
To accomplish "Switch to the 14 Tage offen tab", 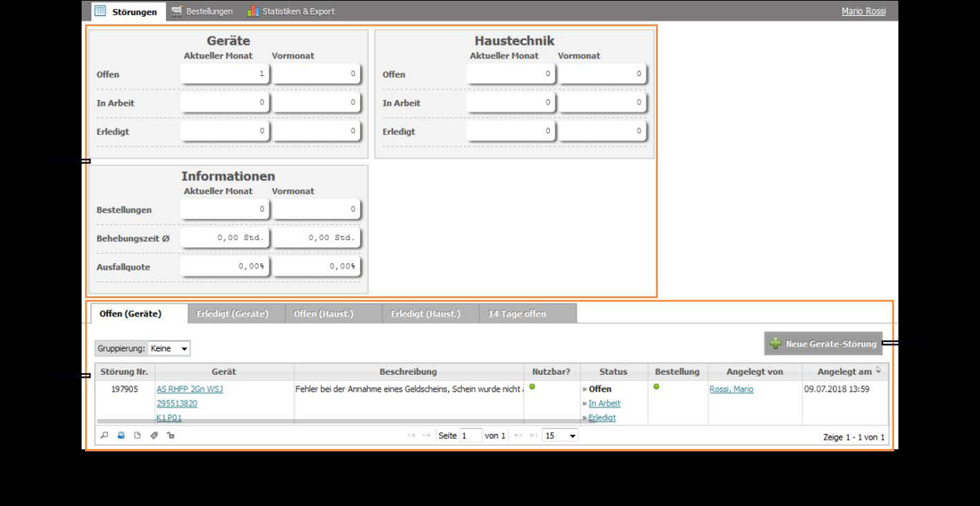I will pyautogui.click(x=528, y=314).
